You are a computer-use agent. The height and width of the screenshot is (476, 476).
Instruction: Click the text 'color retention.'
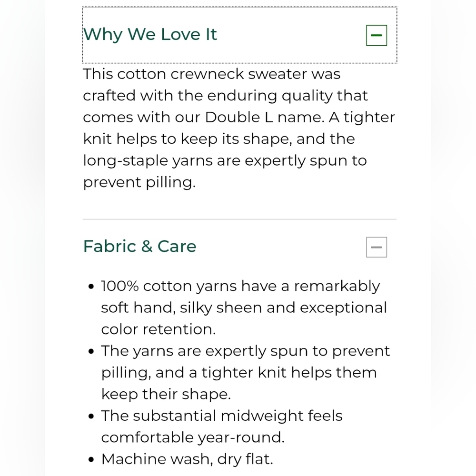pyautogui.click(x=159, y=329)
